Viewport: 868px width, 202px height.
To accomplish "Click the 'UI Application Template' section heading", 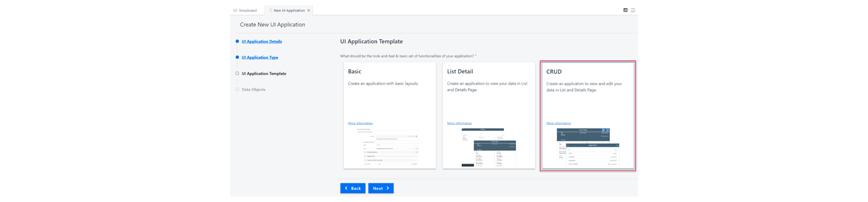I will [372, 41].
